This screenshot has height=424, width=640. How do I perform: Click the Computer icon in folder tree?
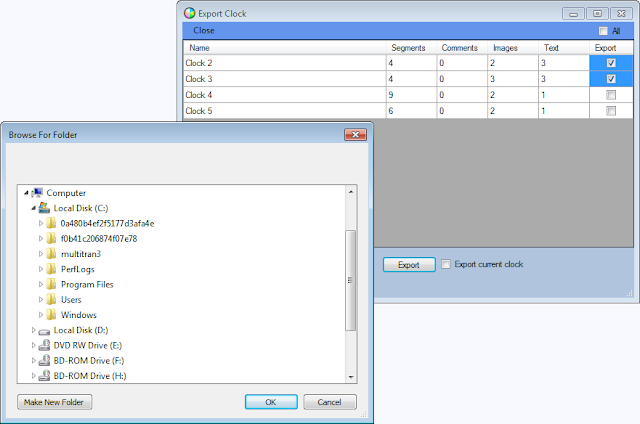[37, 193]
